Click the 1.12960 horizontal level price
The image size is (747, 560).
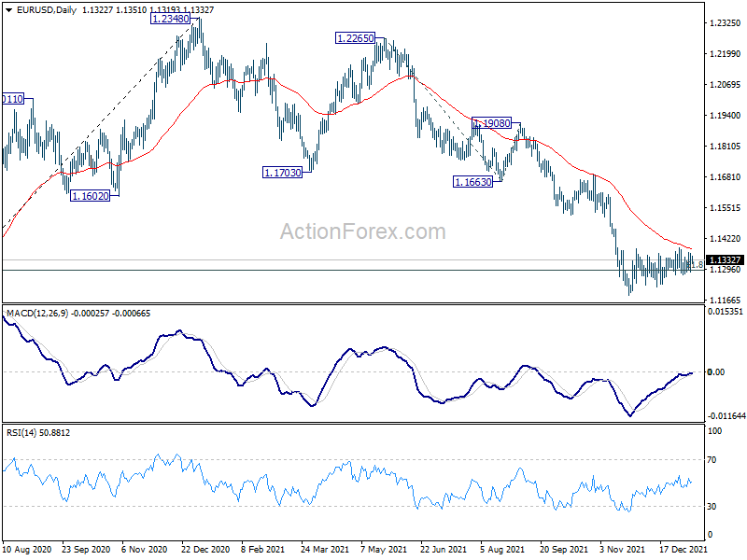coord(726,270)
